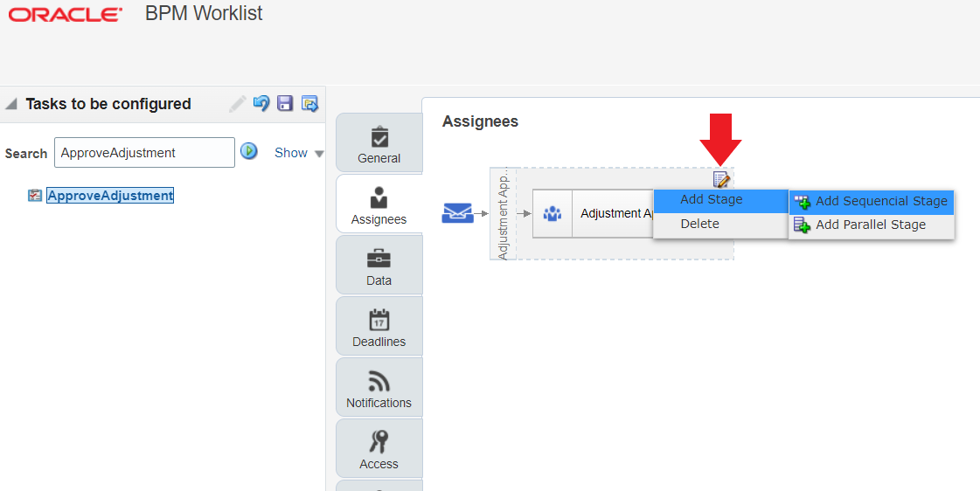
Task: Click the Assignees heading text
Action: pos(480,121)
